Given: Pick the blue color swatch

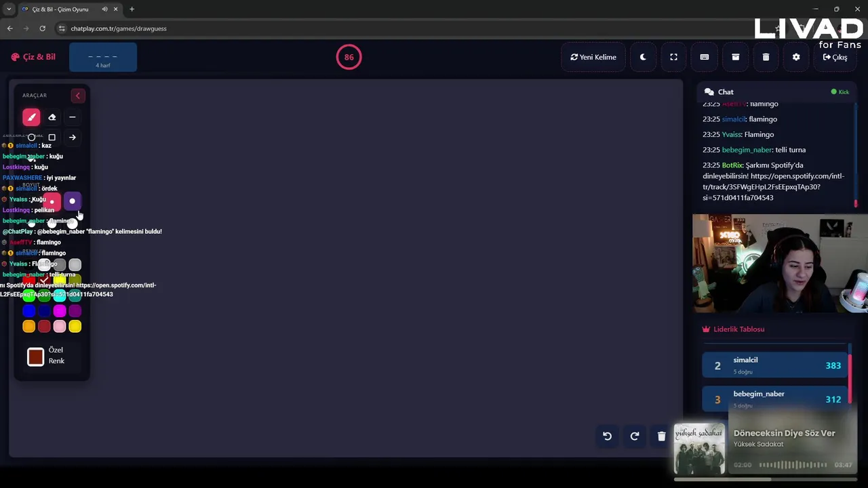Looking at the screenshot, I should tap(28, 311).
